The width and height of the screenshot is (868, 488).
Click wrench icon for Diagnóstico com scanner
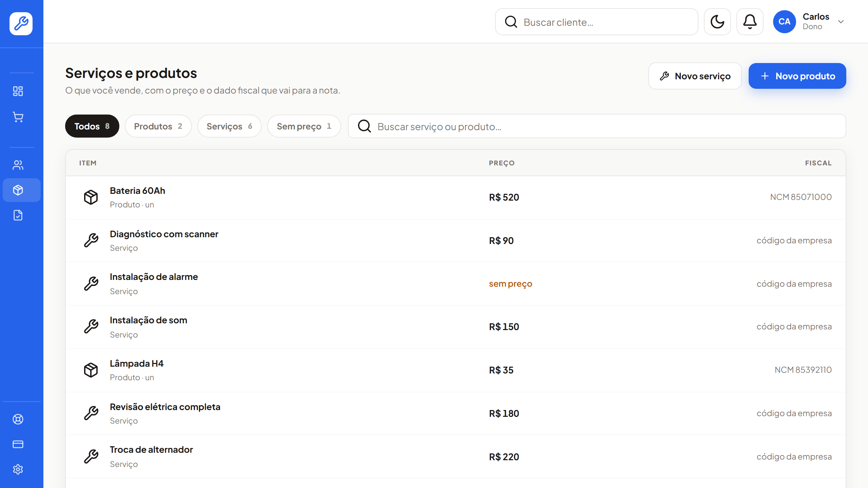pyautogui.click(x=91, y=241)
